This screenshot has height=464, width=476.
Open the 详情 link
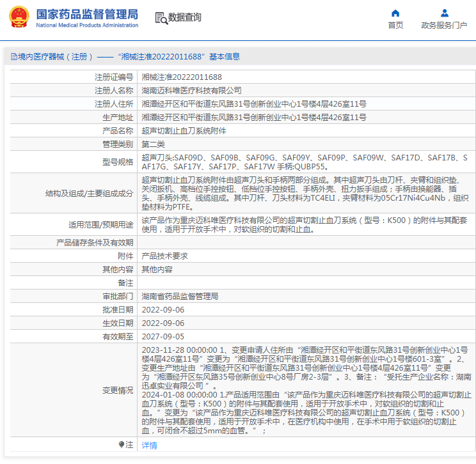pos(149,445)
